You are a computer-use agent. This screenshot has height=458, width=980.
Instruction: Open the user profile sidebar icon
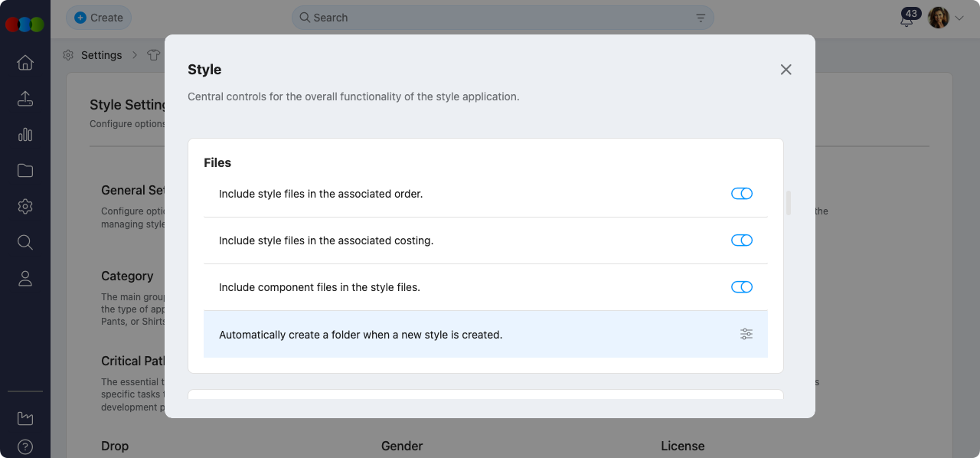pyautogui.click(x=25, y=279)
